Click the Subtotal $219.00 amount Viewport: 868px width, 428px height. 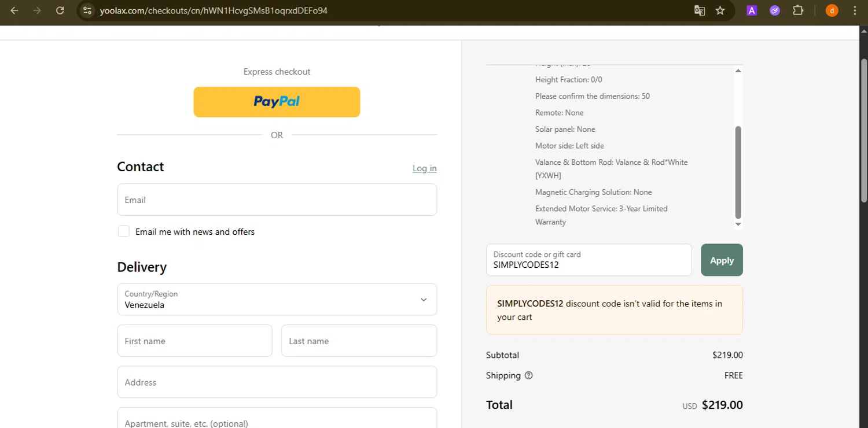pos(727,355)
